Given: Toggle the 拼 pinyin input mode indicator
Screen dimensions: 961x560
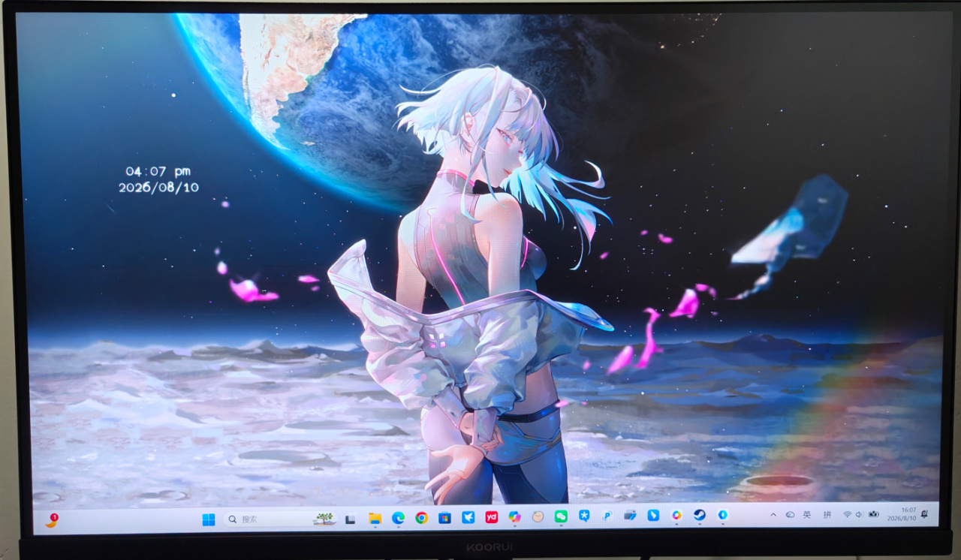Looking at the screenshot, I should click(x=827, y=515).
